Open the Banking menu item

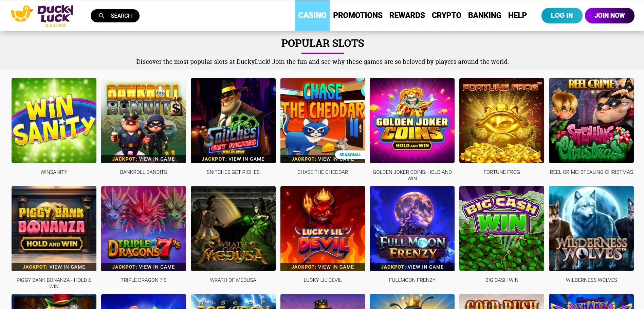(x=484, y=15)
